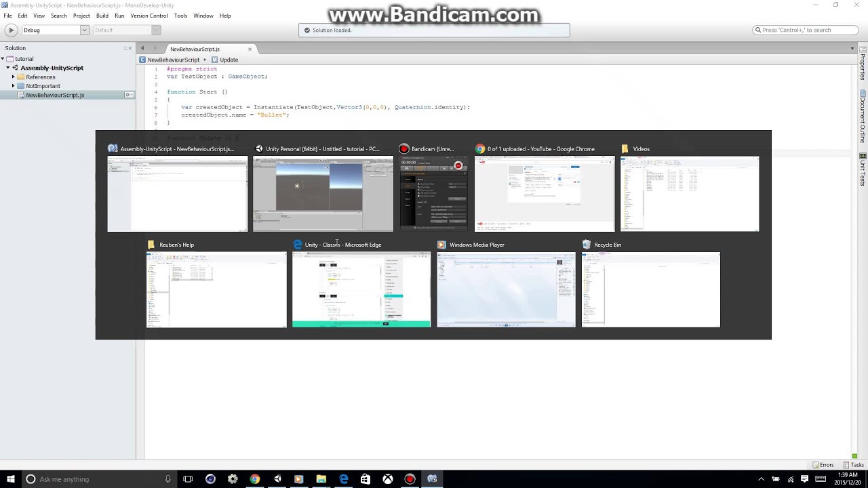The height and width of the screenshot is (488, 868).
Task: Expand the References folder
Action: tap(13, 77)
